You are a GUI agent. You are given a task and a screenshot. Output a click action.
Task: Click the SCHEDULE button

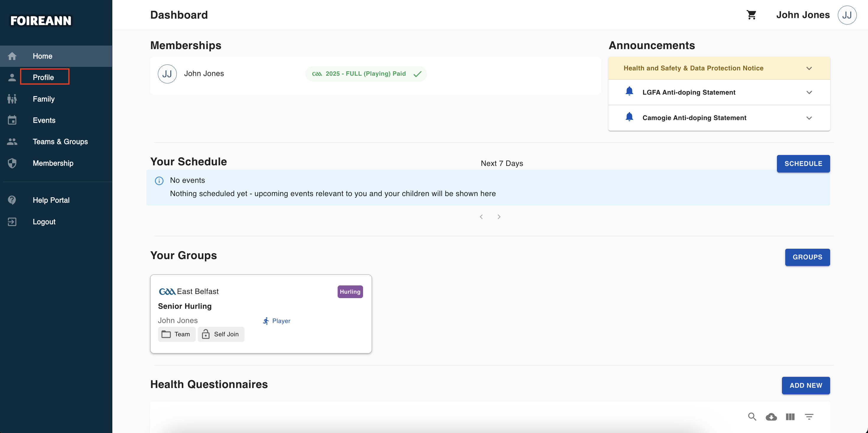tap(803, 164)
